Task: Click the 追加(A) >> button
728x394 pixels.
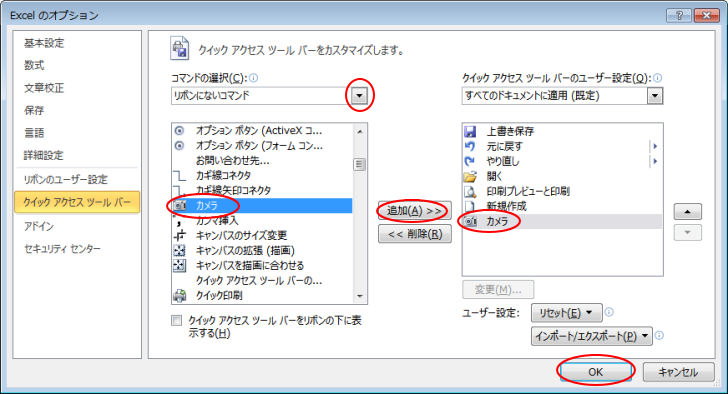Action: (x=415, y=211)
